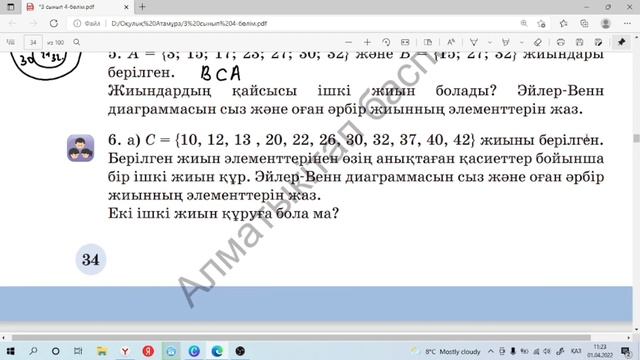Click the group work icon beside task 6
Viewport: 640px width, 360px height.
pos(80,148)
